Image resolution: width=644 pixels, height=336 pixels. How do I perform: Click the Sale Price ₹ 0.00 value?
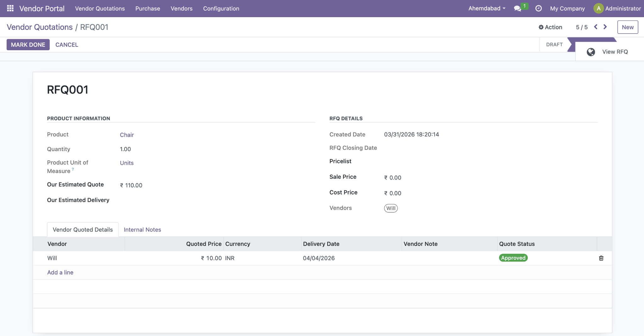pos(392,178)
